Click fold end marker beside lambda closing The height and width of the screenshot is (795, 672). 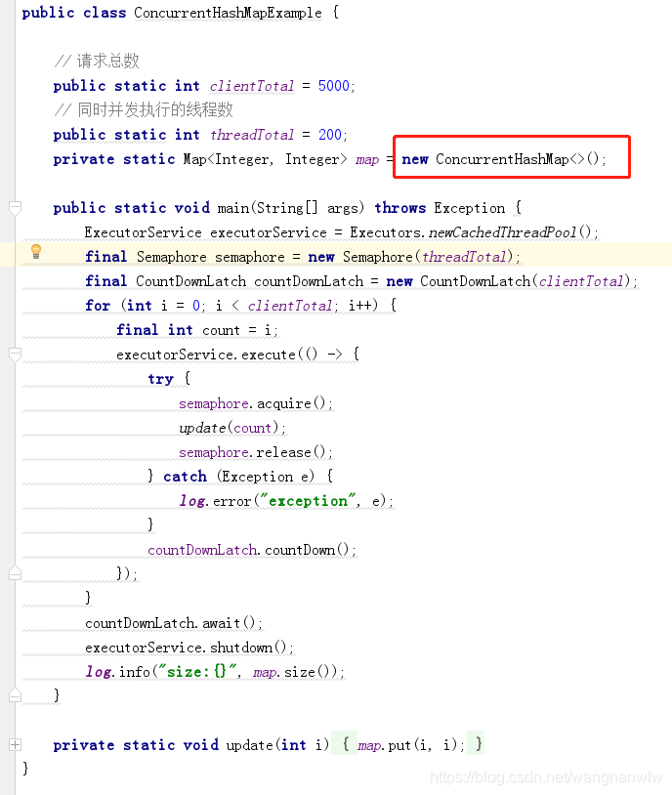tap(16, 573)
